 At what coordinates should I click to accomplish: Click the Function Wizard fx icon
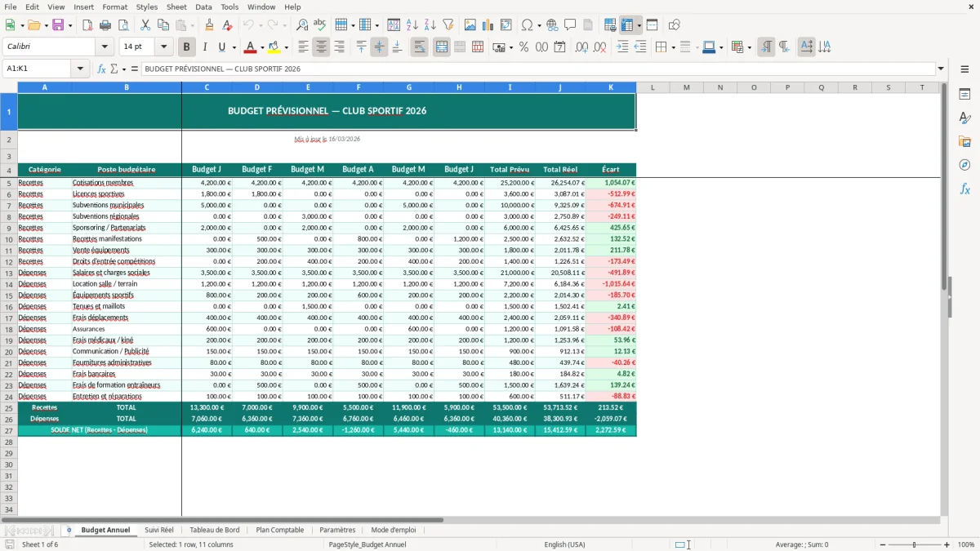[x=102, y=69]
